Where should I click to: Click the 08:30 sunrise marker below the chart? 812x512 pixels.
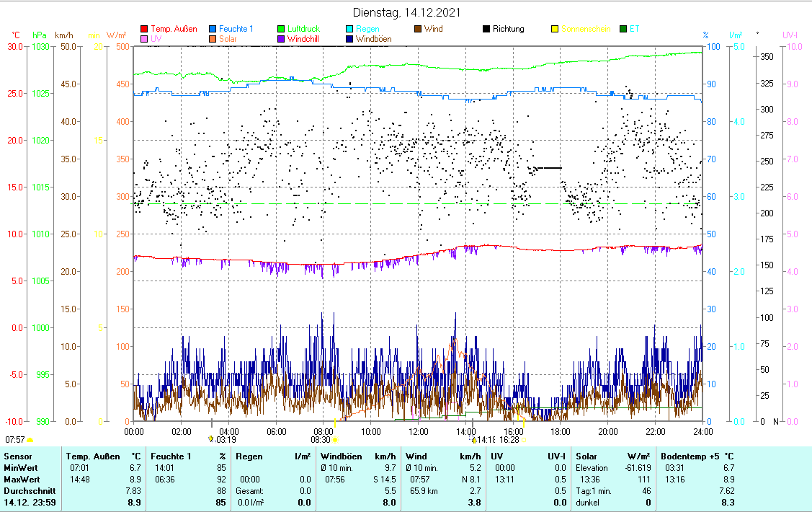point(321,439)
